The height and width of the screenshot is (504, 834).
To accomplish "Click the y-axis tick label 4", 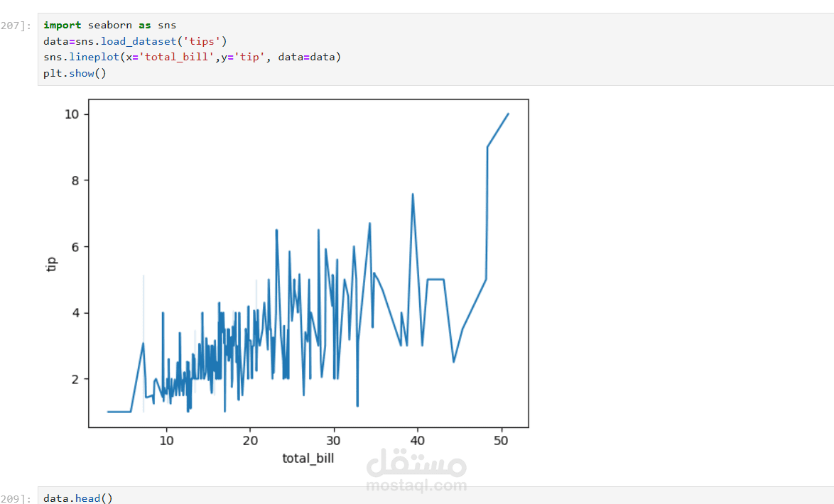I will click(x=75, y=313).
